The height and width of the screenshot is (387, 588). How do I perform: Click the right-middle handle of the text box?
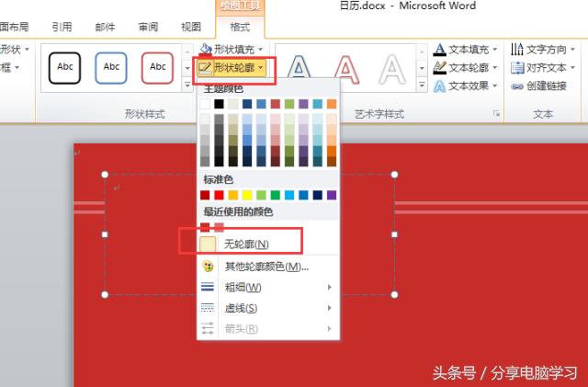(x=394, y=234)
